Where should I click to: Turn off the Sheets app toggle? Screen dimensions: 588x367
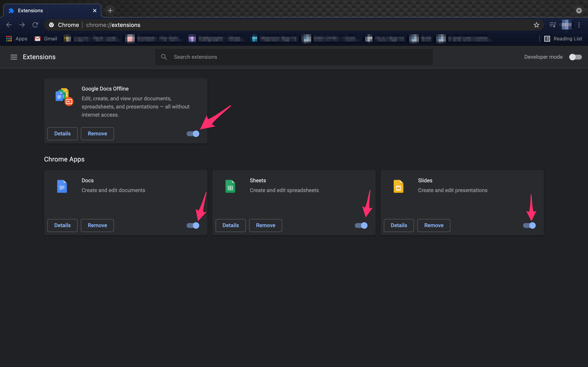click(361, 226)
